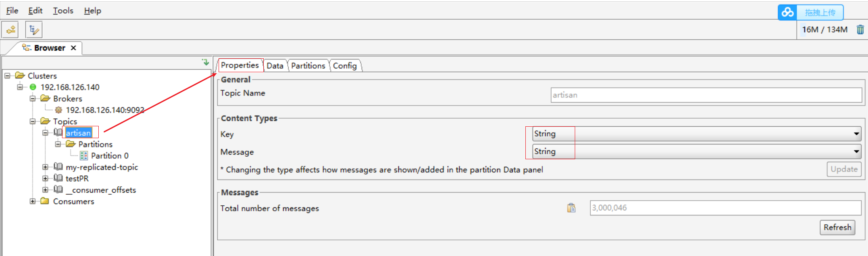Select the artisan topic in tree
The width and height of the screenshot is (868, 256).
pos(78,133)
